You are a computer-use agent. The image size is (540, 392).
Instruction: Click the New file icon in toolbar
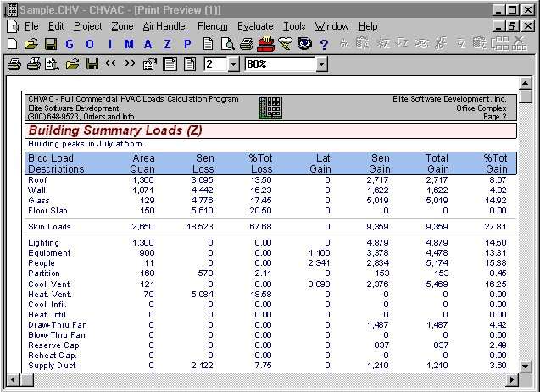click(x=12, y=44)
